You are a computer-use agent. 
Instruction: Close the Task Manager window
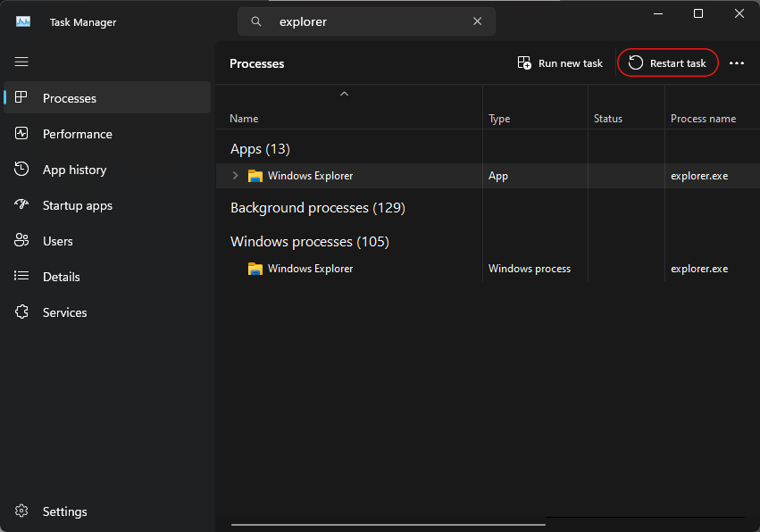(x=739, y=13)
